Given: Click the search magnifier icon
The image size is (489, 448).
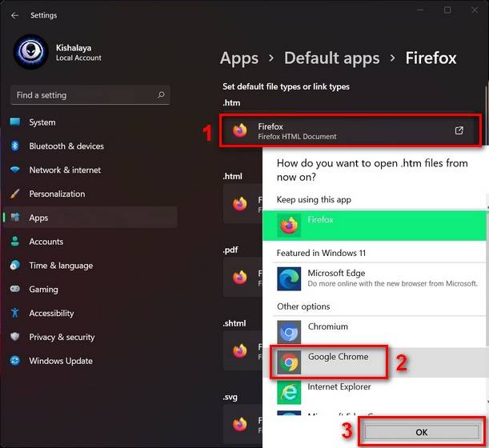Looking at the screenshot, I should click(x=162, y=95).
